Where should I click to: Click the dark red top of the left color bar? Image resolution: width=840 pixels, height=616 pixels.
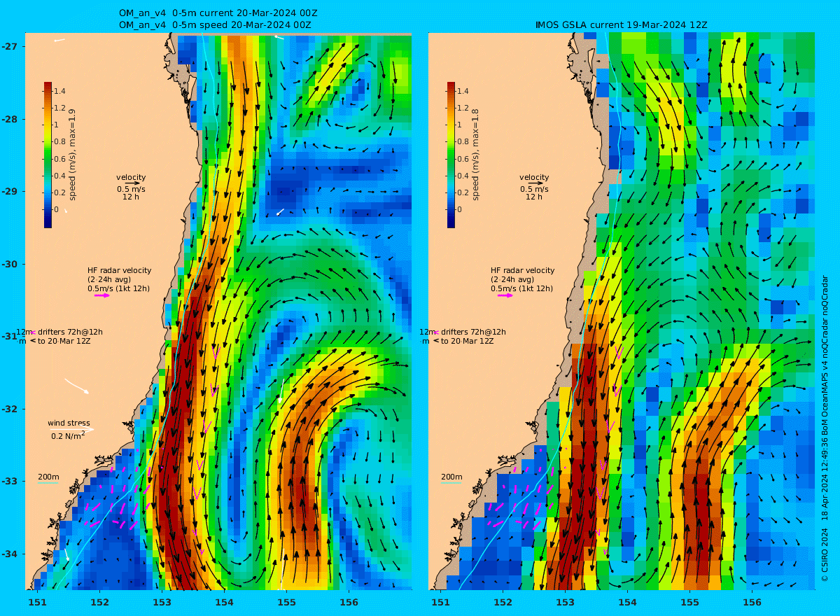click(48, 86)
